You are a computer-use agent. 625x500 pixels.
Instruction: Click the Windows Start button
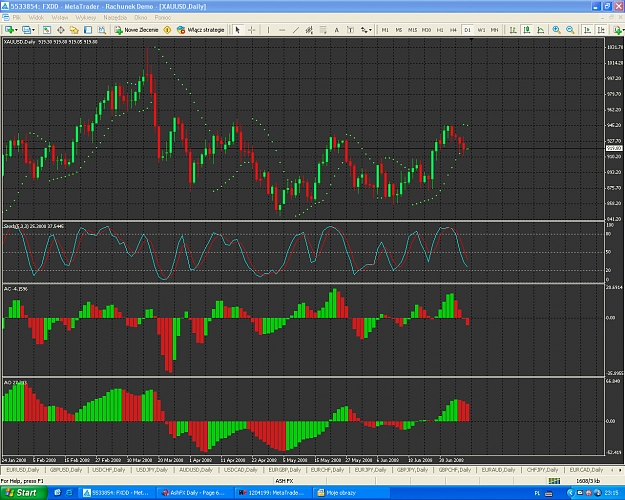tap(24, 493)
